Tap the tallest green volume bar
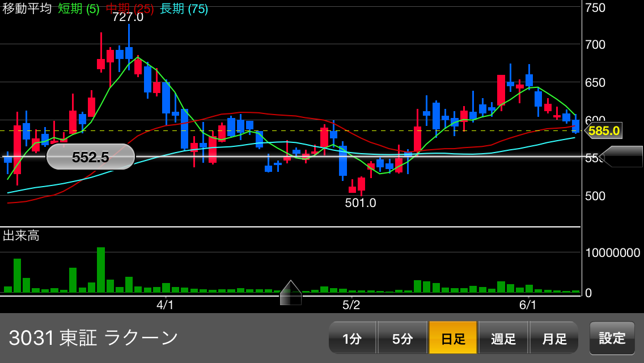 [x=101, y=270]
